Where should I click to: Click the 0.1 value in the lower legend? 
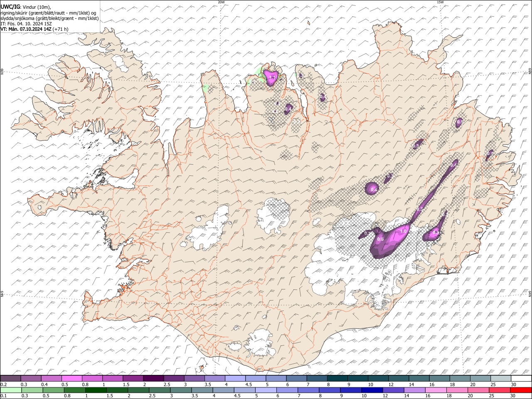tap(3, 396)
